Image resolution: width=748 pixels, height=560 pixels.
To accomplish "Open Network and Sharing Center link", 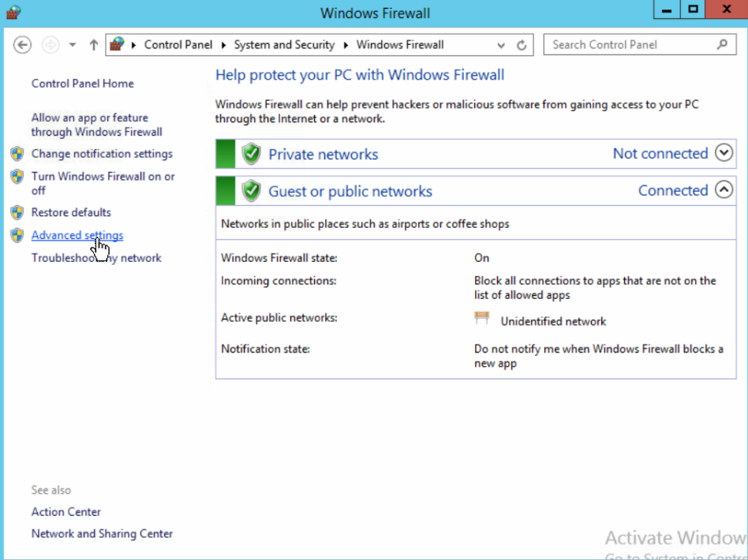I will pos(102,534).
